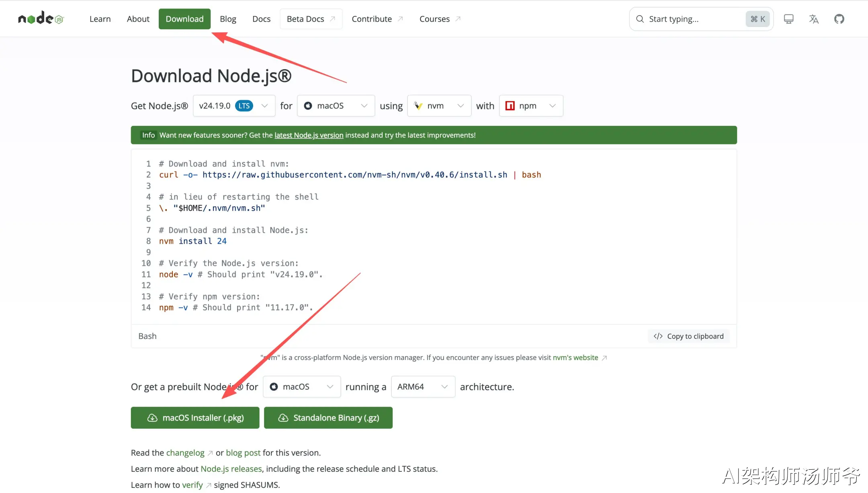Screen dimensions: 868x493
Task: Open the Courses external link
Action: [x=440, y=19]
